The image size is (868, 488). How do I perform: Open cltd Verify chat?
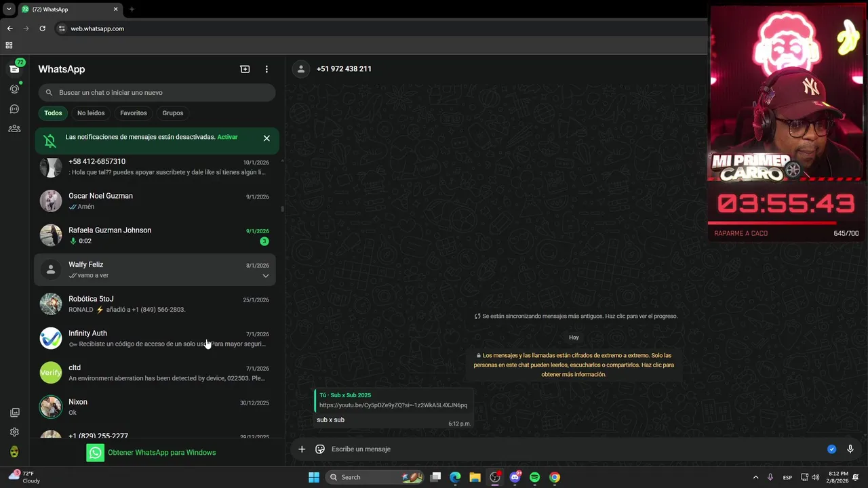point(155,373)
